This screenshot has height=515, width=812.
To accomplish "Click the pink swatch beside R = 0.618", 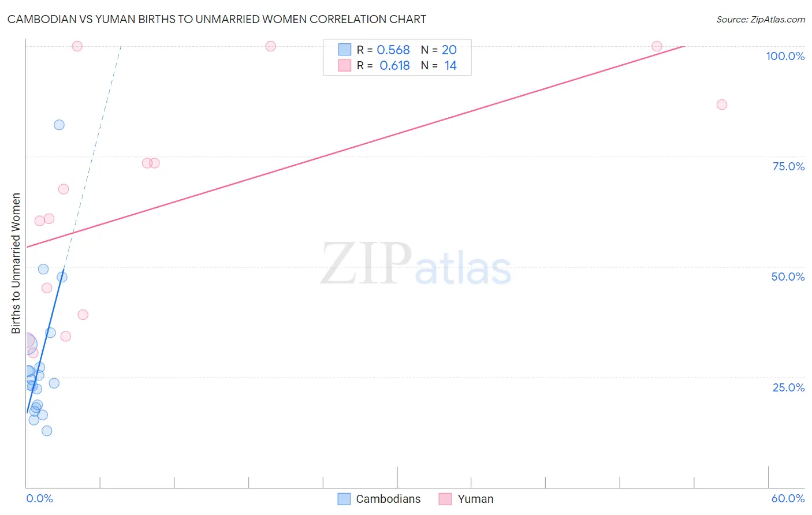I will (345, 65).
